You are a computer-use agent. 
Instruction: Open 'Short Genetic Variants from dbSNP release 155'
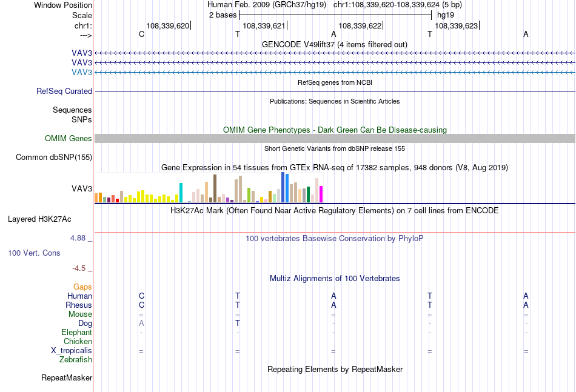point(335,148)
